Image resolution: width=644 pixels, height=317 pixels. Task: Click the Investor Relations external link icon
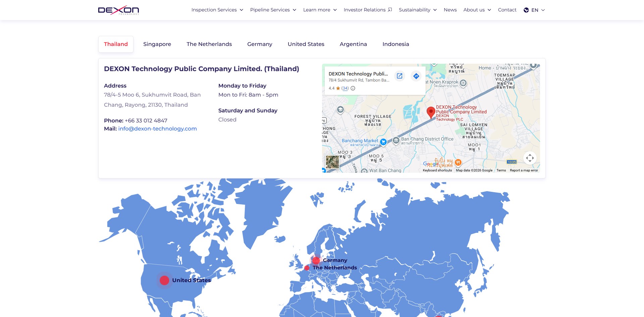pos(390,10)
